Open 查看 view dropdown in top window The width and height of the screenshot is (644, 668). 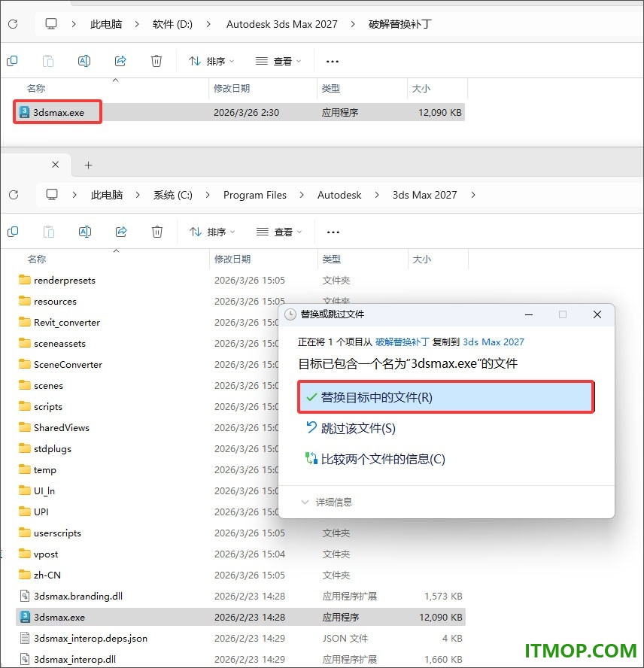pos(278,62)
